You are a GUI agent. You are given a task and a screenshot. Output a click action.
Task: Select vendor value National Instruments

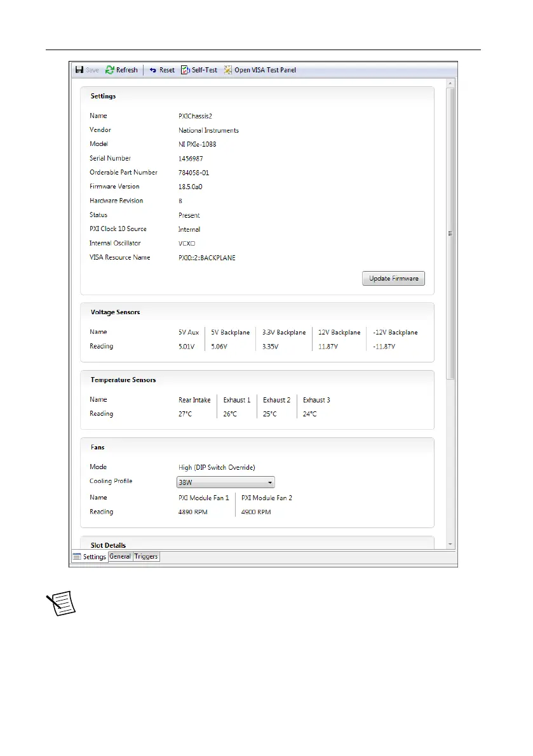coord(208,130)
